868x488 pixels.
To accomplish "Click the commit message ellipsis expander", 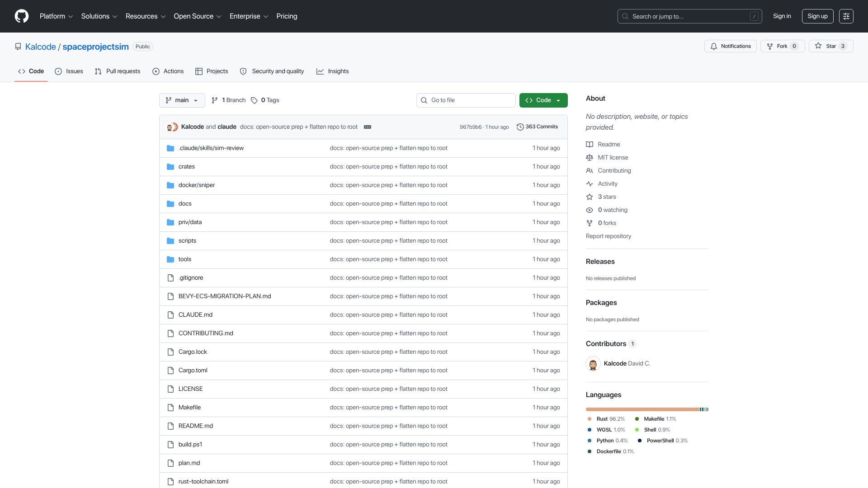I will [368, 127].
